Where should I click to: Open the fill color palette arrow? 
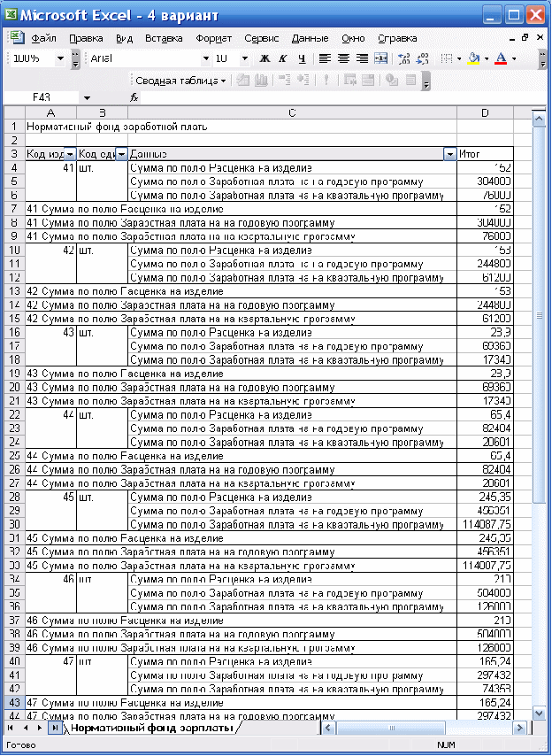487,58
